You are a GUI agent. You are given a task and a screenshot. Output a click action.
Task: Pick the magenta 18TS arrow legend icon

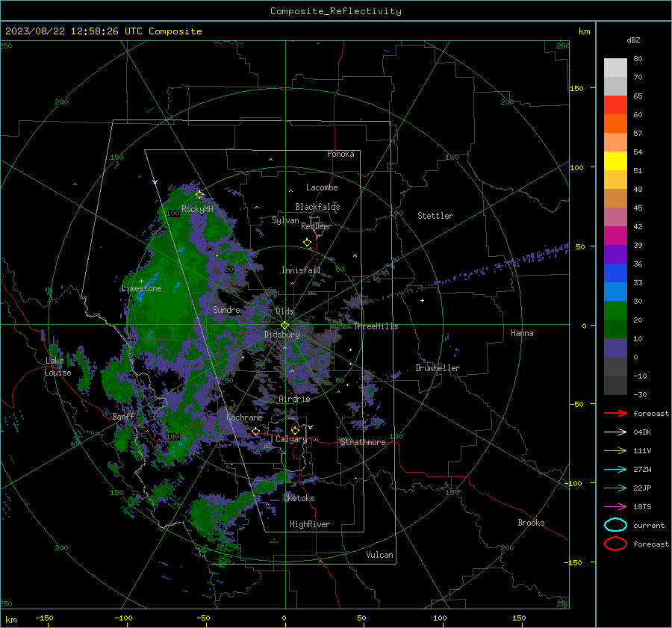pos(615,507)
